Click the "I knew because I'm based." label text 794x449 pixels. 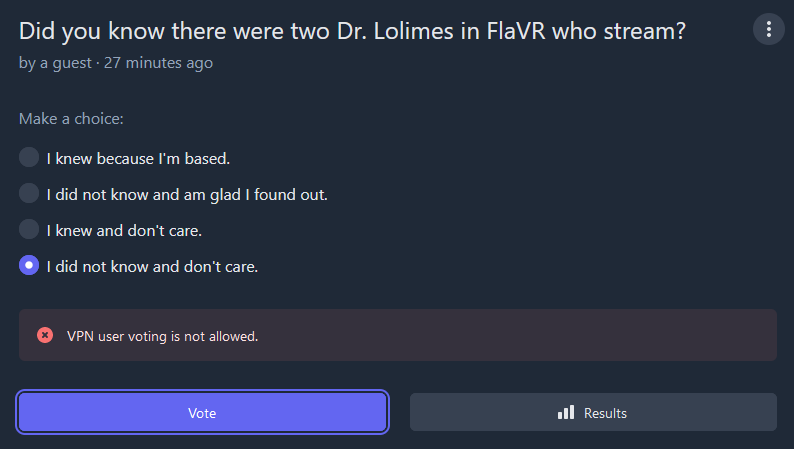(x=138, y=159)
